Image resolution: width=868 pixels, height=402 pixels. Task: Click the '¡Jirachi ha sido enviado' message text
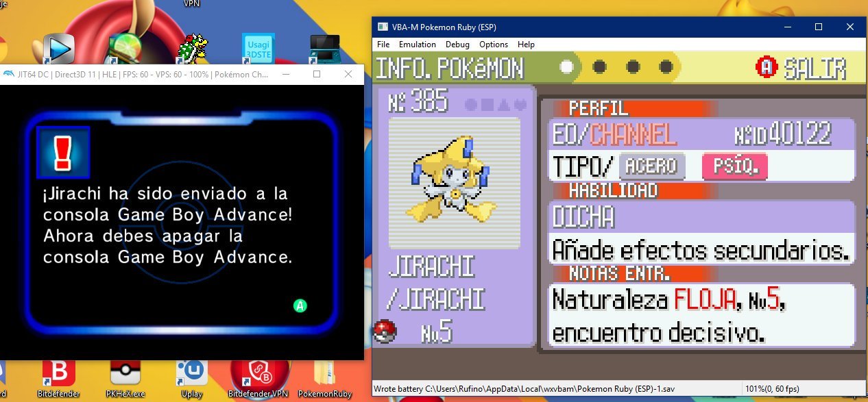165,194
